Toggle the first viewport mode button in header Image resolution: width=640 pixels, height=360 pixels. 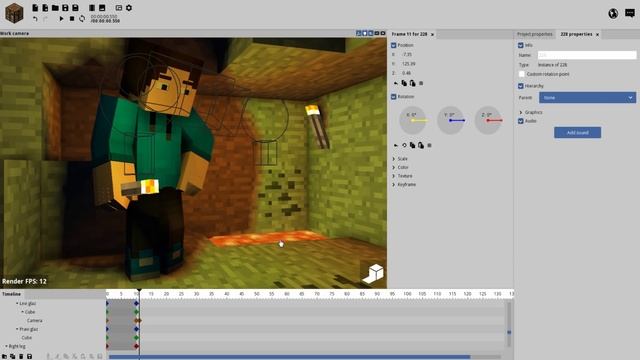tap(358, 33)
